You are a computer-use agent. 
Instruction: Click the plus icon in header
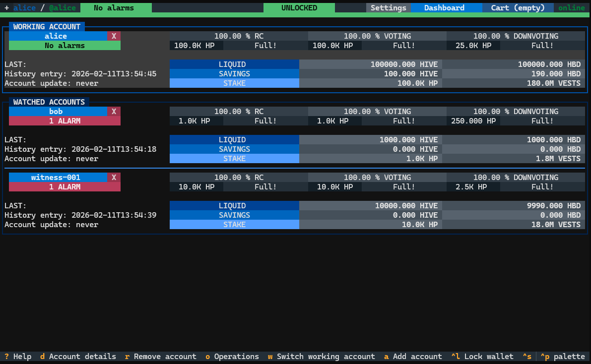point(6,7)
